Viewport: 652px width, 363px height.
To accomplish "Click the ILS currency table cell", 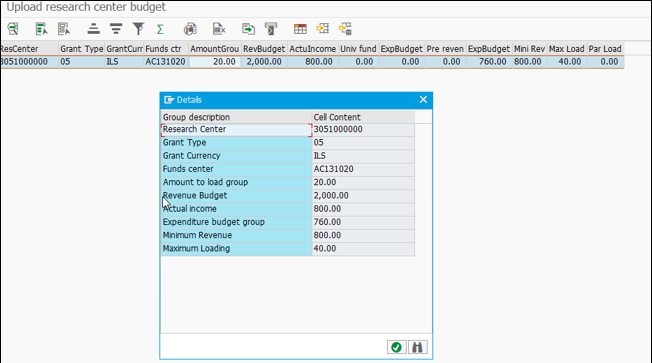I will (124, 62).
